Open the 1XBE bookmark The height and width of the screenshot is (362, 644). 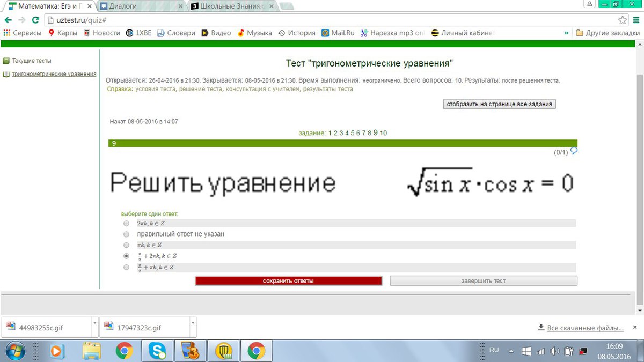tap(138, 33)
